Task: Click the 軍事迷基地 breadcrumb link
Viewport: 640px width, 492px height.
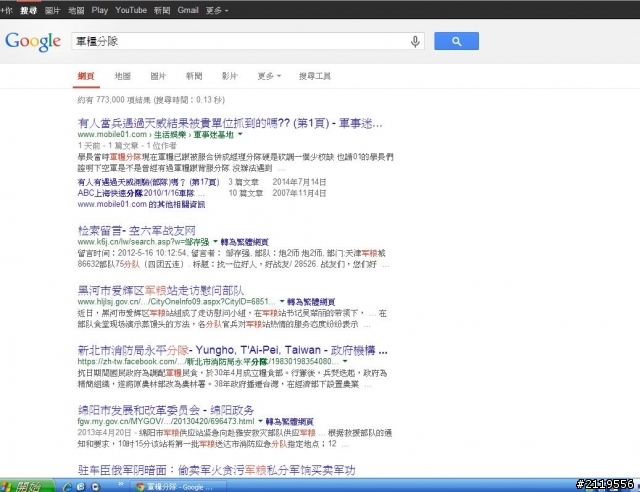Action: [x=213, y=134]
